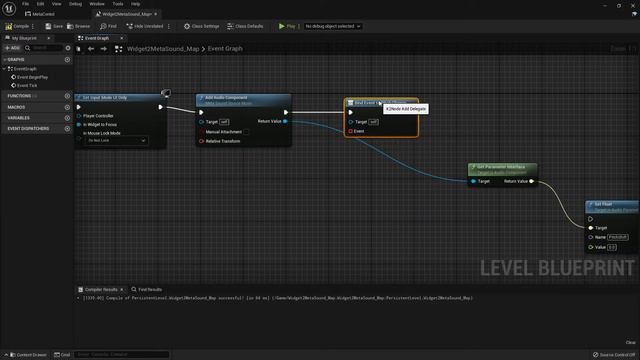Image resolution: width=640 pixels, height=360 pixels.
Task: Toggle the Manual Attachment checkbox
Action: coord(246,132)
